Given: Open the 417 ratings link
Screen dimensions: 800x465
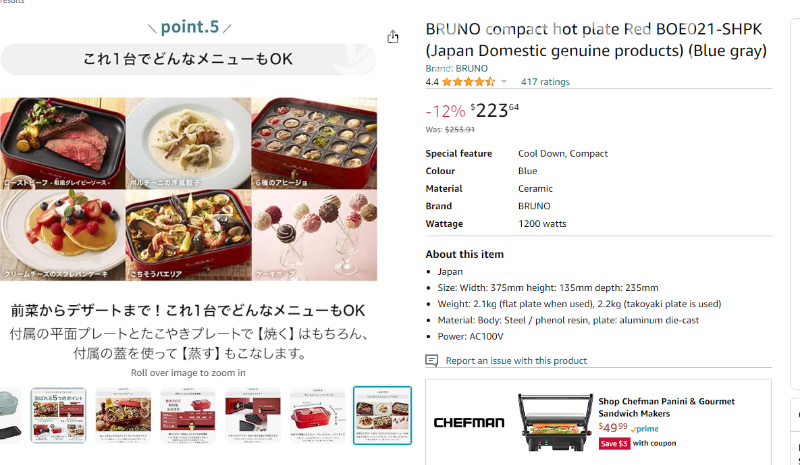Looking at the screenshot, I should [x=545, y=82].
